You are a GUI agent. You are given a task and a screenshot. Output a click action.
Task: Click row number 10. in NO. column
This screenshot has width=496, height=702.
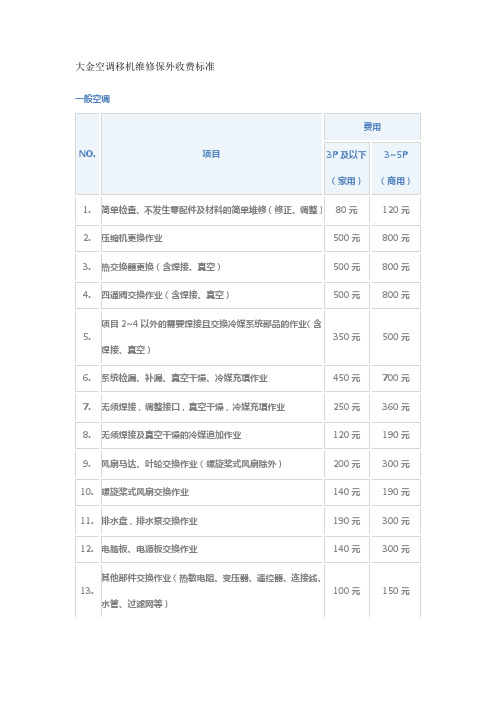pos(87,492)
